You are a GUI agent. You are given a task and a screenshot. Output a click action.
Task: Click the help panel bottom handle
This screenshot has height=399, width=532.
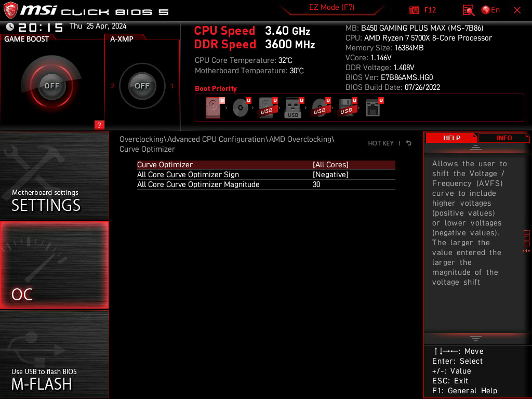476,339
